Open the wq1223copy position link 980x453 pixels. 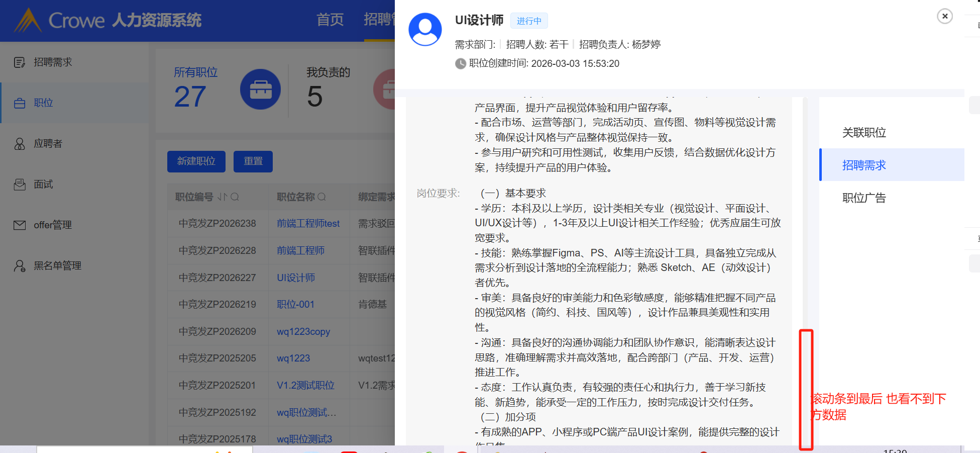point(303,332)
